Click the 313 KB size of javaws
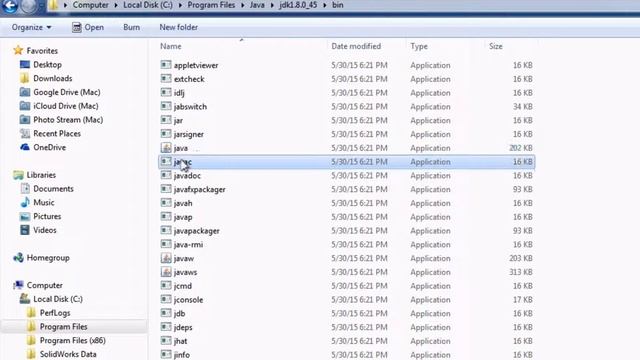 pos(521,272)
